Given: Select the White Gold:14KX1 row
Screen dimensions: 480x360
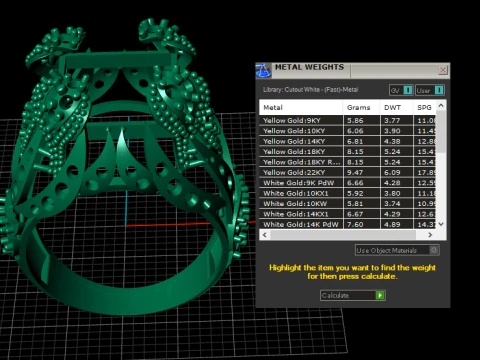Looking at the screenshot, I should click(347, 214).
